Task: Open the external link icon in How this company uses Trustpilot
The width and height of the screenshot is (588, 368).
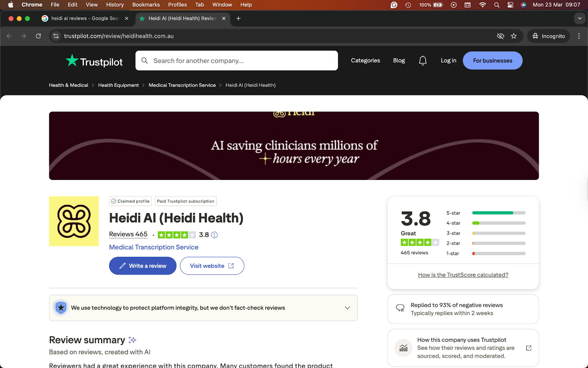Action: (x=528, y=348)
